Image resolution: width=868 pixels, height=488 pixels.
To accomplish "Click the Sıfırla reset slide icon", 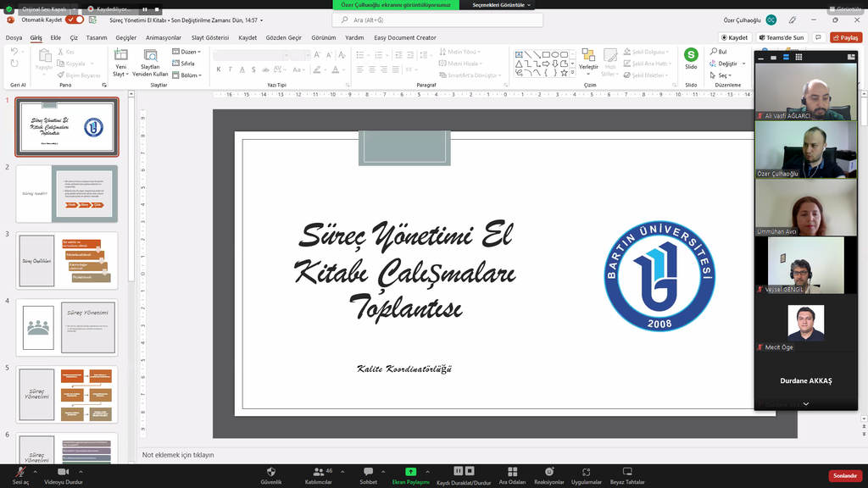I will pos(183,64).
